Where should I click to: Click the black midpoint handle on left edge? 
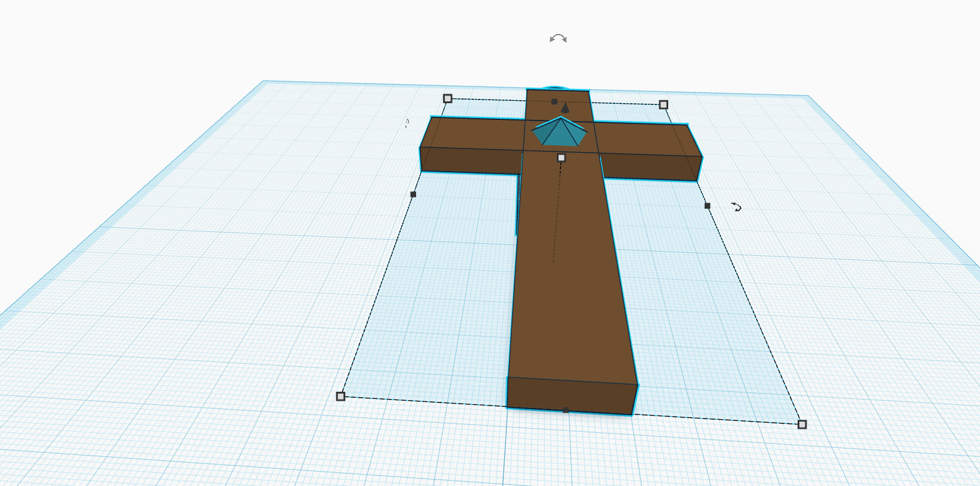click(x=413, y=194)
